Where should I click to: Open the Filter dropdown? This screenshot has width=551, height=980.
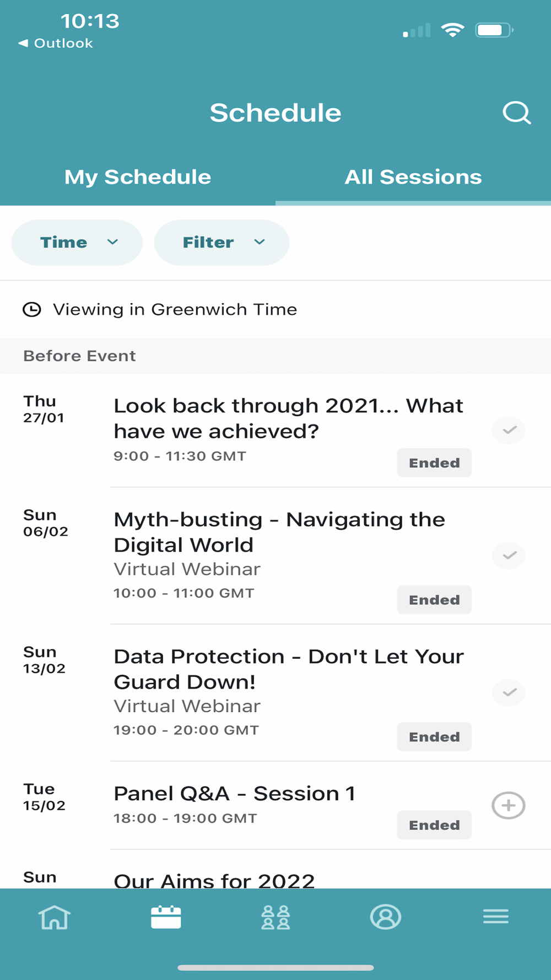(x=222, y=243)
